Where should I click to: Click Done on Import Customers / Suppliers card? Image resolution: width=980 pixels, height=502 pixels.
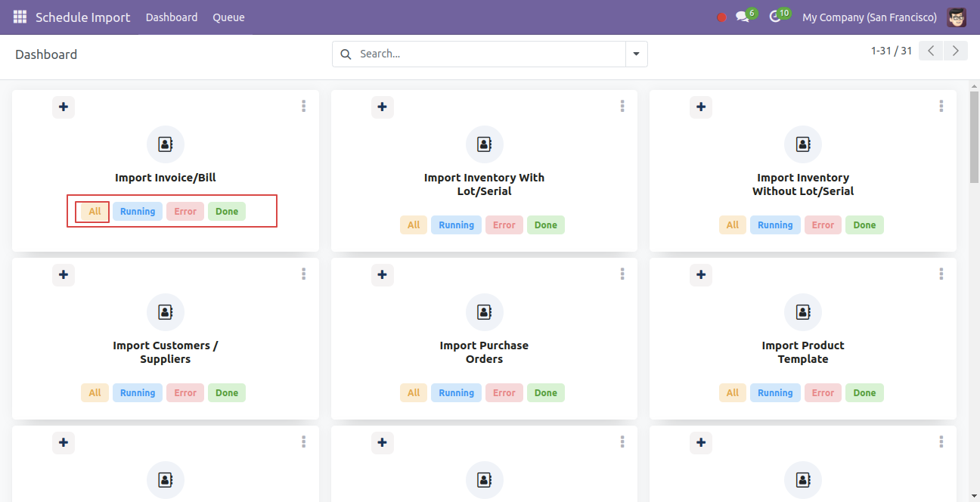(227, 393)
